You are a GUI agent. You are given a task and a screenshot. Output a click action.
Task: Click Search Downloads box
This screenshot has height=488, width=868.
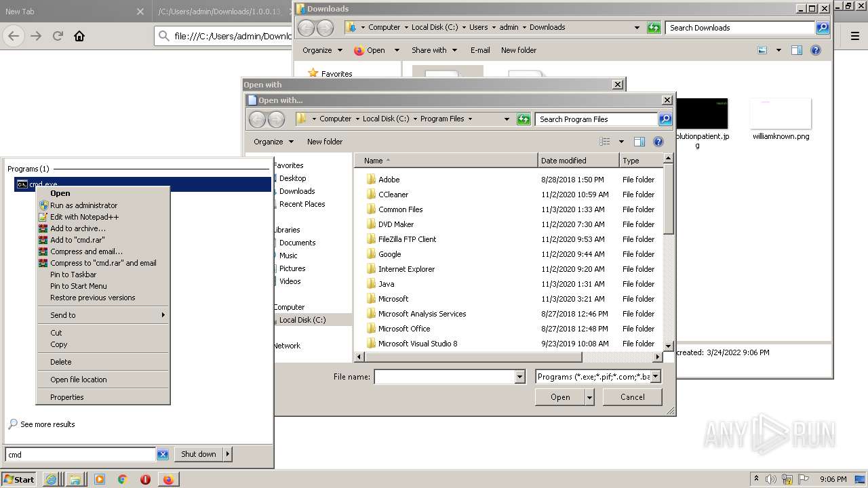pyautogui.click(x=741, y=28)
